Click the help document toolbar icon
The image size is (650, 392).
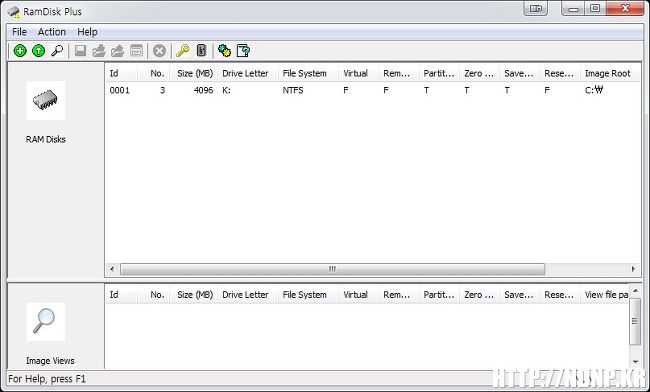(243, 51)
